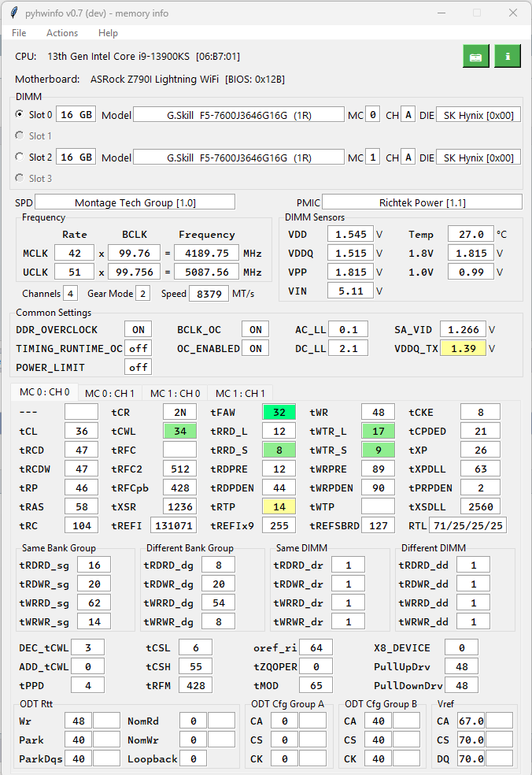The image size is (532, 775).
Task: Click the tRFM value 428
Action: 196,685
